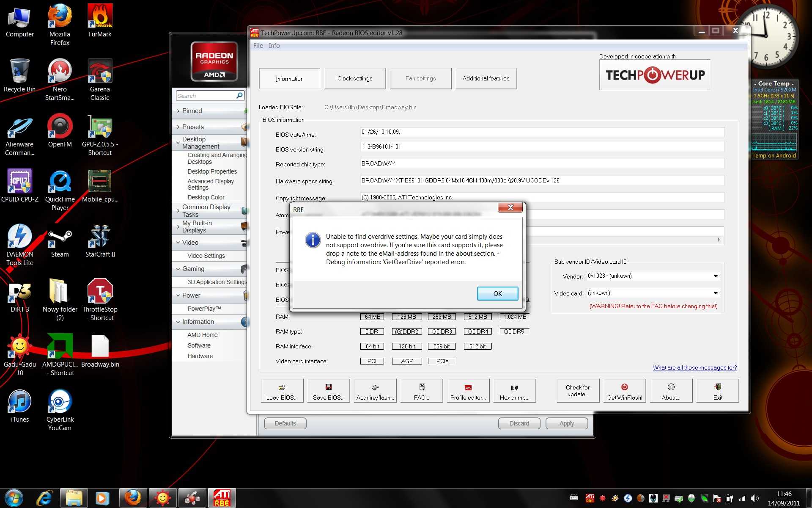Open the Profile editor button

point(468,391)
